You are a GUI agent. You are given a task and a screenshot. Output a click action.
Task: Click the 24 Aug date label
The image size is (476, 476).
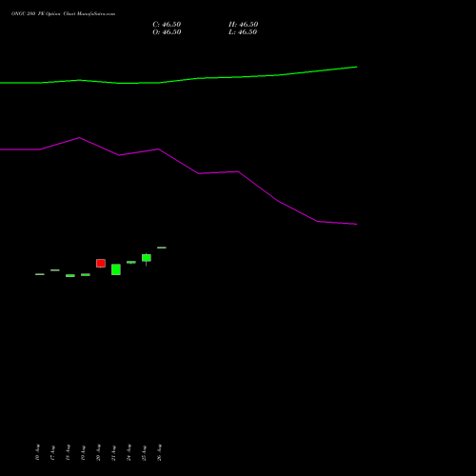tap(129, 452)
